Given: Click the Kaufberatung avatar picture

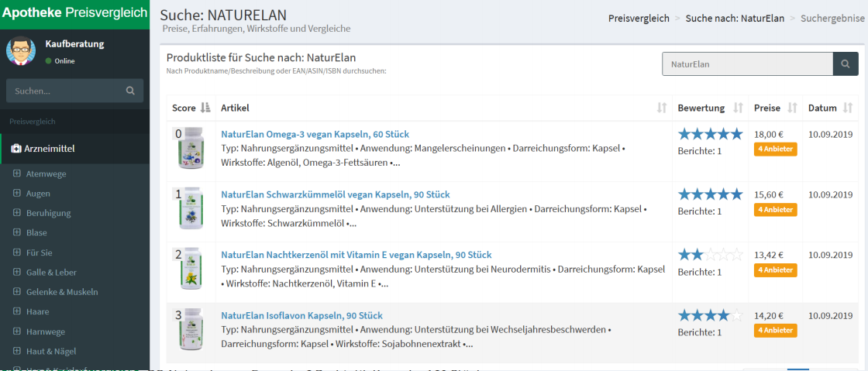Looking at the screenshot, I should click(x=21, y=51).
